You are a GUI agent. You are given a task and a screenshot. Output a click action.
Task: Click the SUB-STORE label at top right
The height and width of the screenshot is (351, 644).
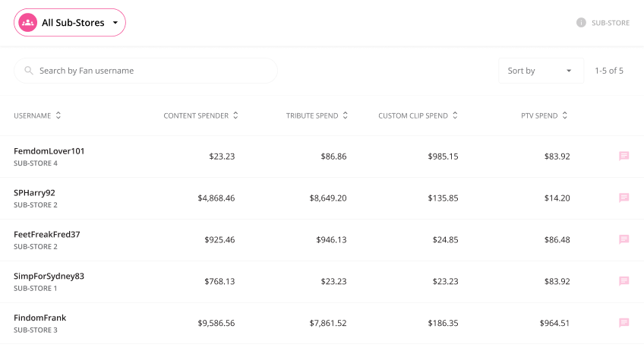pyautogui.click(x=611, y=23)
